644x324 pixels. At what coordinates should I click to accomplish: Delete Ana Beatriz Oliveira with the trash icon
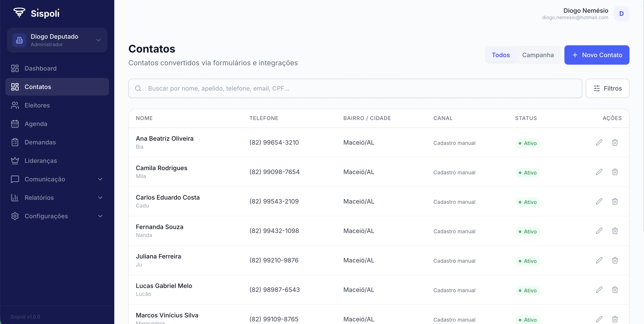(x=615, y=142)
